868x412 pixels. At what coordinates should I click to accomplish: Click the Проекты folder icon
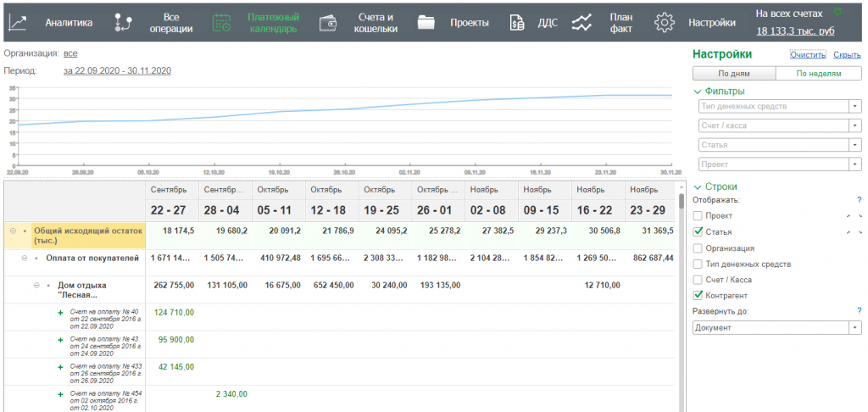click(x=426, y=24)
